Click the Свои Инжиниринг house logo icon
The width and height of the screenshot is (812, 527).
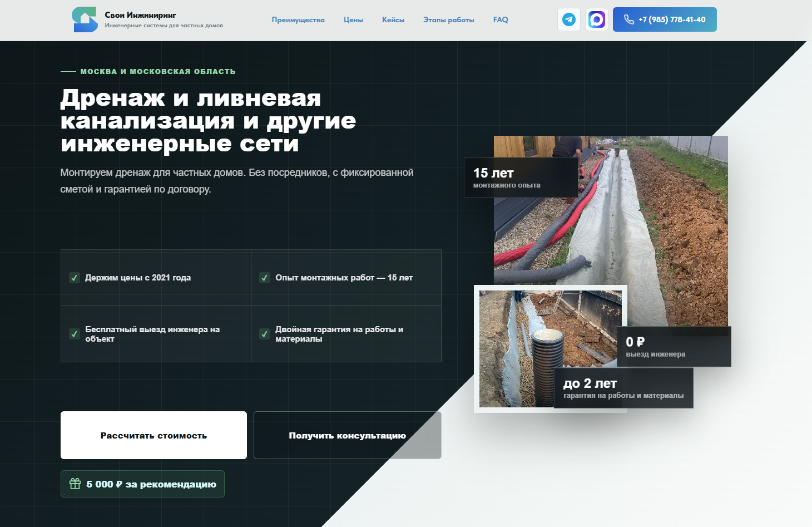coord(85,19)
